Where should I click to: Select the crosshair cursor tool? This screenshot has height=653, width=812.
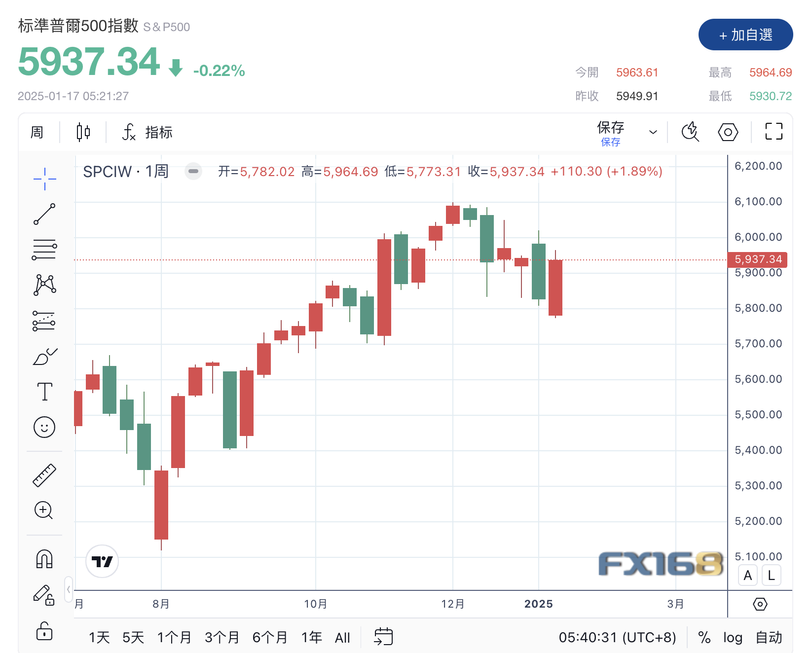pyautogui.click(x=44, y=179)
